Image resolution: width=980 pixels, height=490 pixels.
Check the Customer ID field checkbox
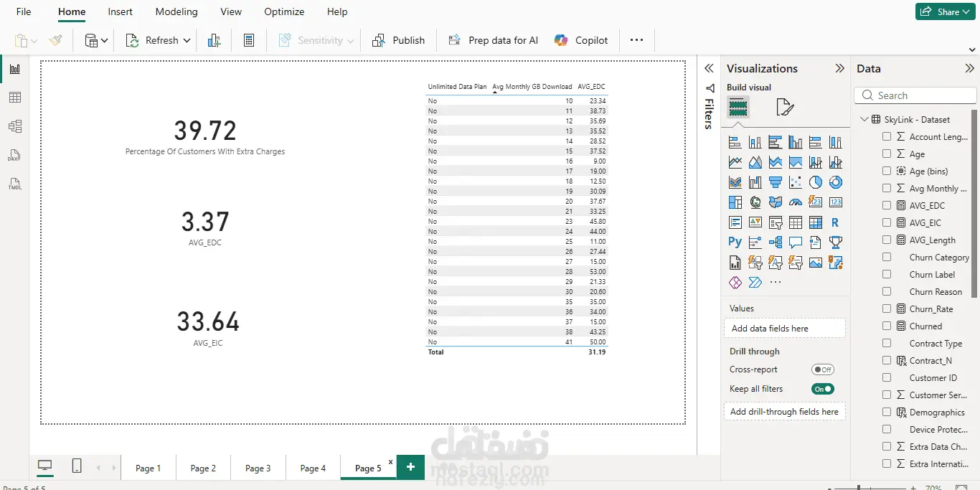(887, 377)
